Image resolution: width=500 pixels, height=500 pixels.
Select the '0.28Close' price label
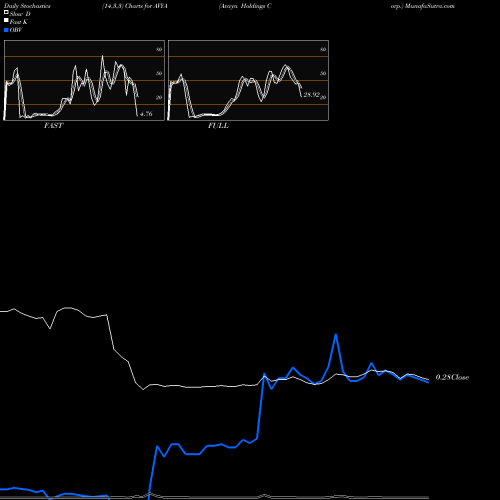[x=452, y=377]
